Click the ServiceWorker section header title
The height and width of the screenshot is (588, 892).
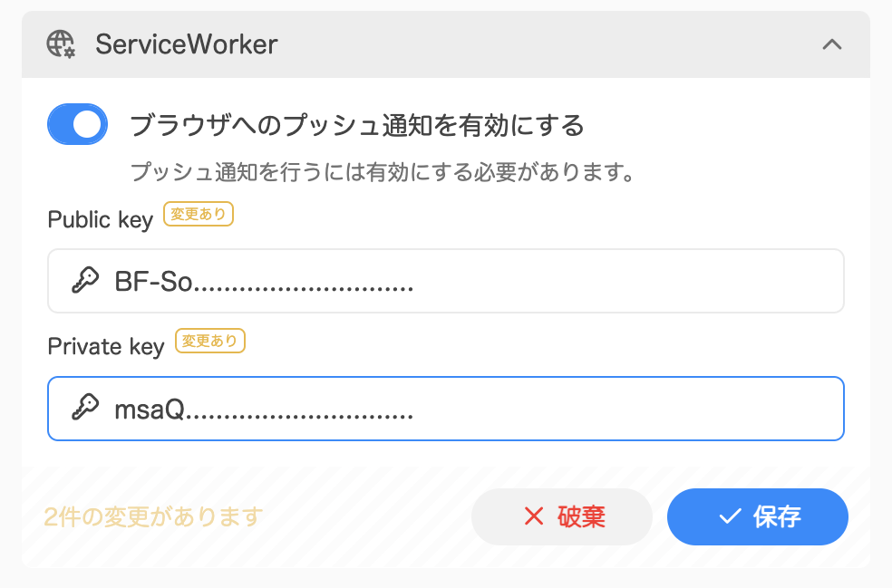187,44
